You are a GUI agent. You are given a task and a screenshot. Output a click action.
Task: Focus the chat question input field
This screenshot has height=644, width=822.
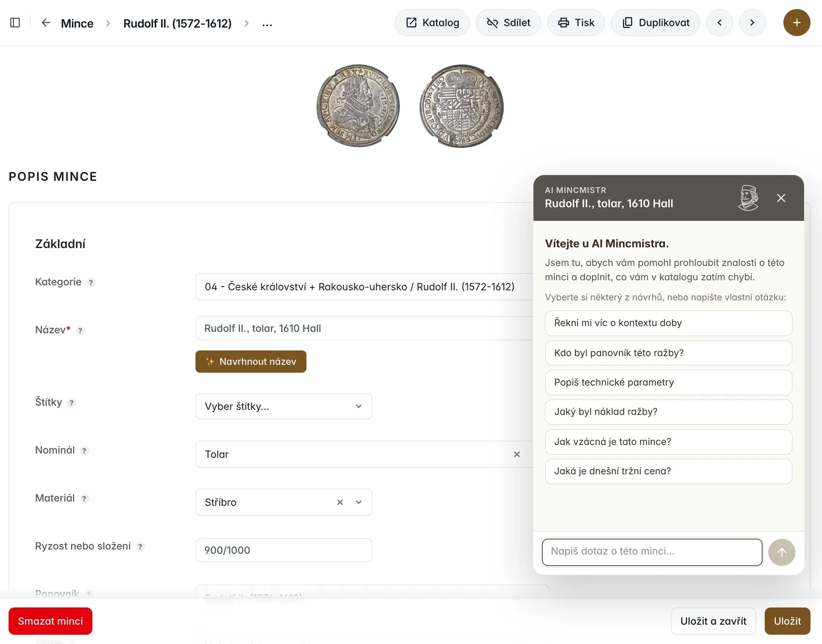click(x=652, y=552)
